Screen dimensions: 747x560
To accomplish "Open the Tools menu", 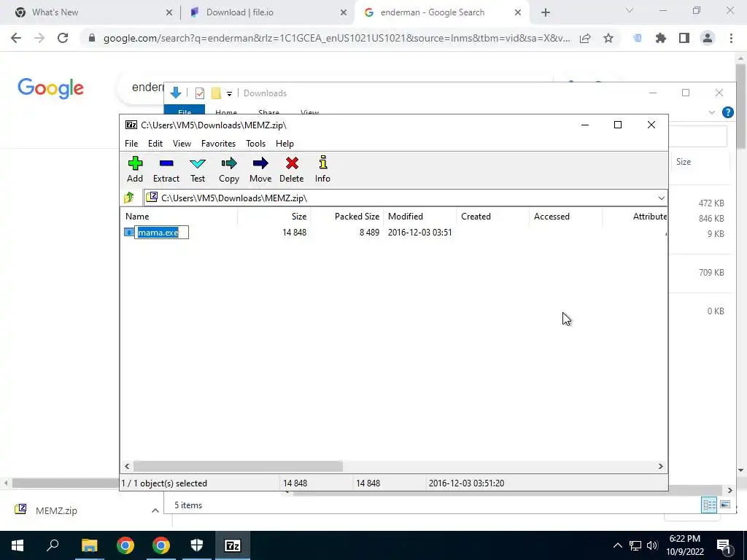I will click(x=255, y=144).
